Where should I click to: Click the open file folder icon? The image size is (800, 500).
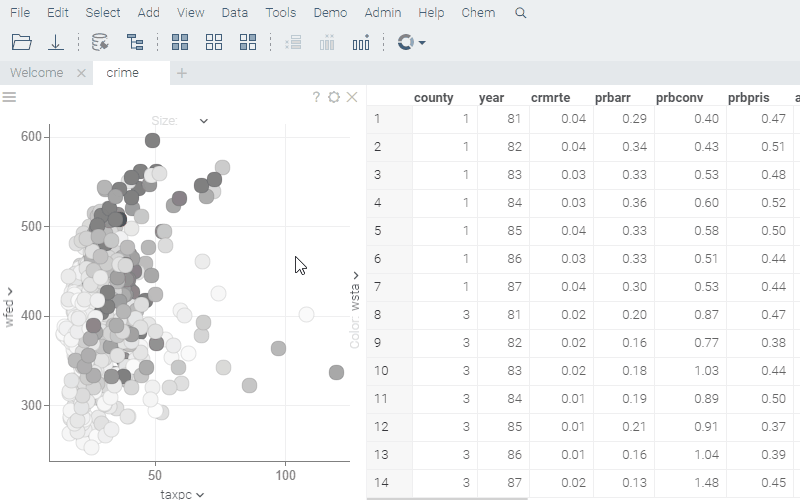[21, 42]
